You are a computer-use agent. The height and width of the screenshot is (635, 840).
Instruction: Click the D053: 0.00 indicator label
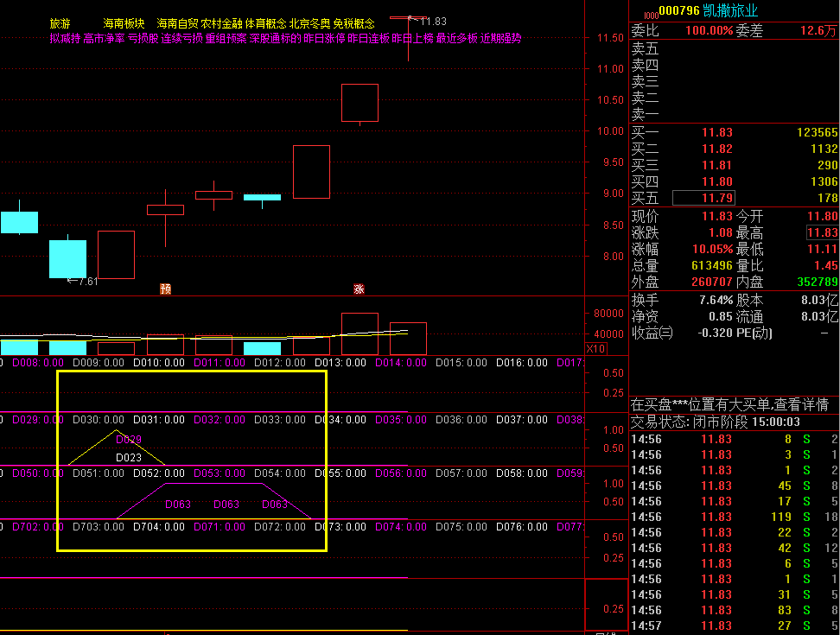(x=220, y=473)
